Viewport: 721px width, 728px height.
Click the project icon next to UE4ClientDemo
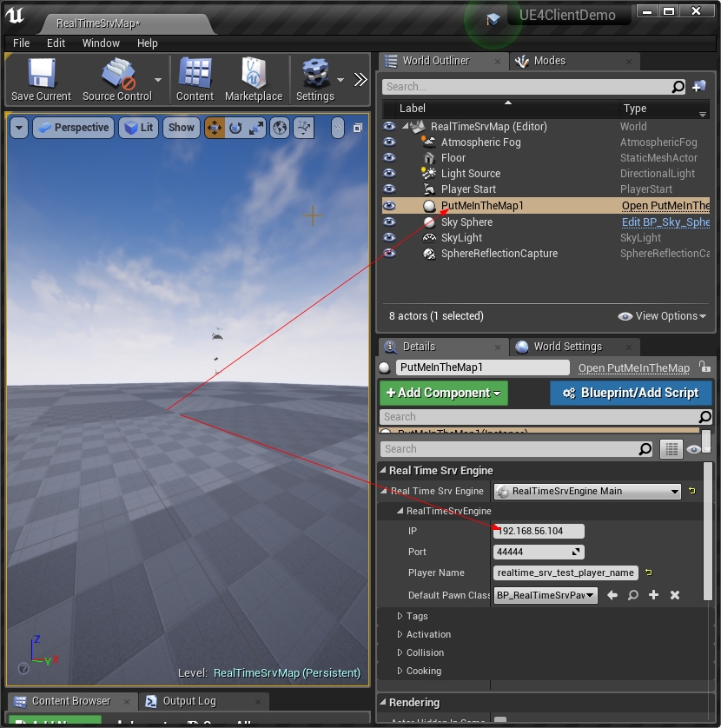tap(493, 19)
